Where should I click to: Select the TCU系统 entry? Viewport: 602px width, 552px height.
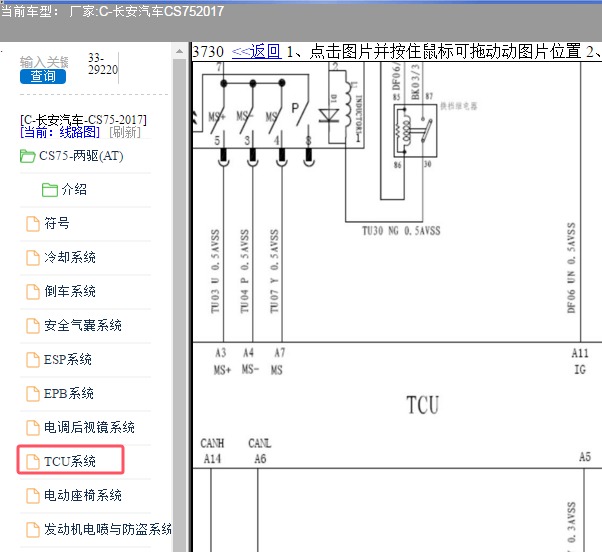click(x=70, y=461)
